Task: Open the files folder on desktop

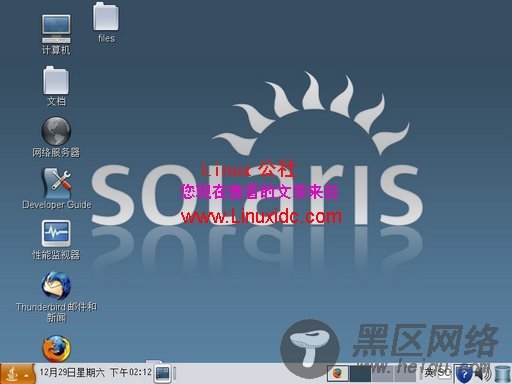Action: (x=106, y=22)
